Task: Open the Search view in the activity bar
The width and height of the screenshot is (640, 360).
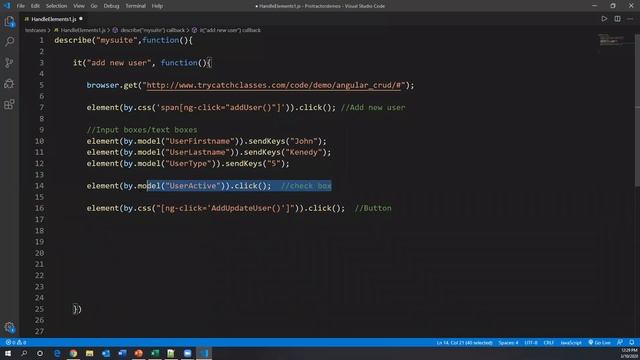Action: click(9, 42)
